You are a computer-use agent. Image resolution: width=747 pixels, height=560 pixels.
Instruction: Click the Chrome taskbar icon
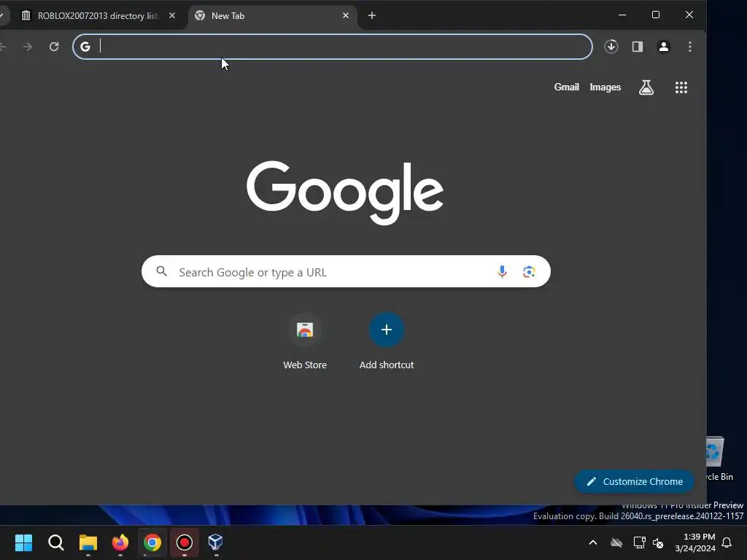(x=152, y=542)
